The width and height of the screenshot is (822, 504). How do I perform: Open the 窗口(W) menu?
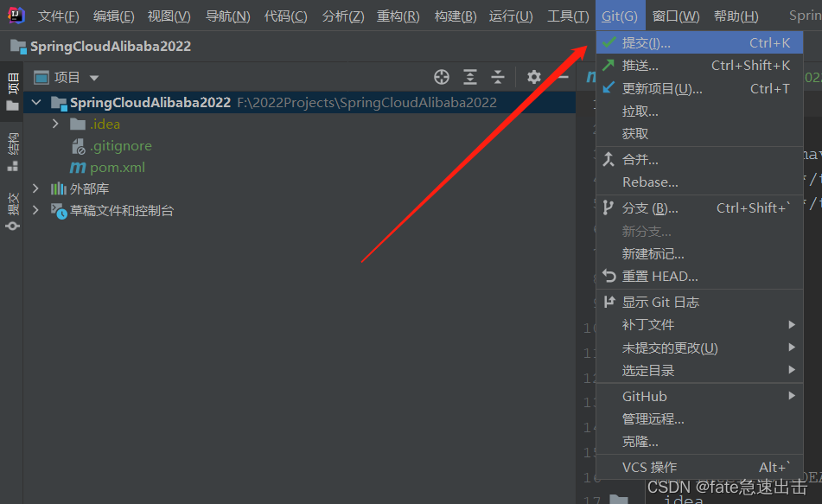click(x=676, y=16)
